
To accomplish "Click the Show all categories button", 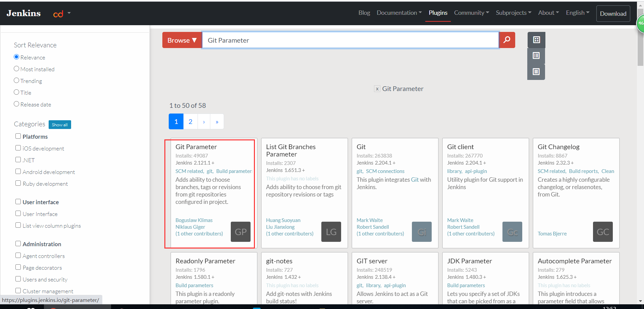I will point(60,125).
